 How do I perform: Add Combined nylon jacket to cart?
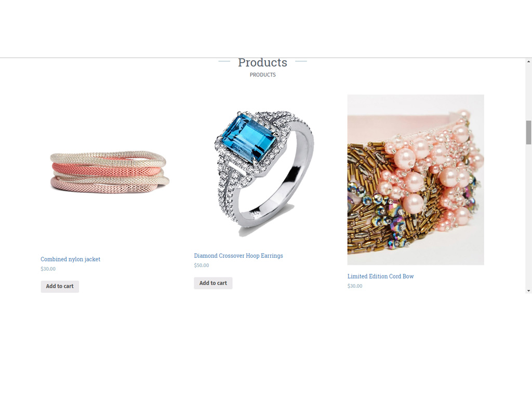coord(60,286)
